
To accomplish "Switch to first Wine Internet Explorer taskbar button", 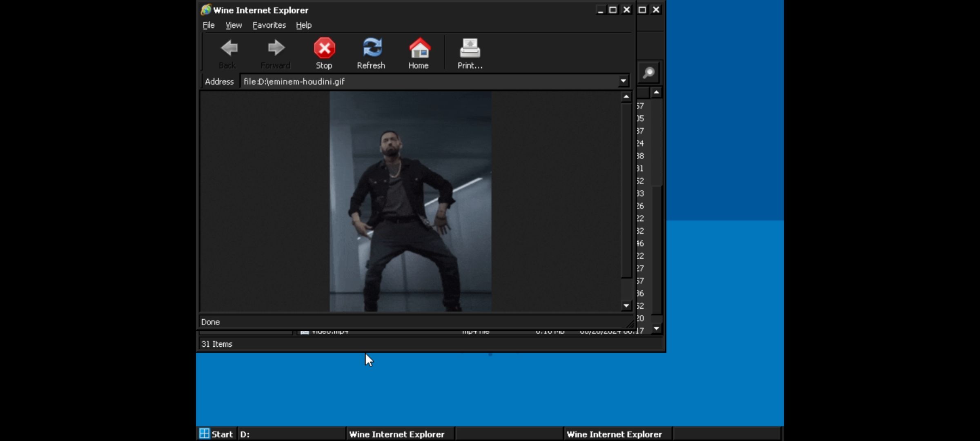I will tap(400, 434).
